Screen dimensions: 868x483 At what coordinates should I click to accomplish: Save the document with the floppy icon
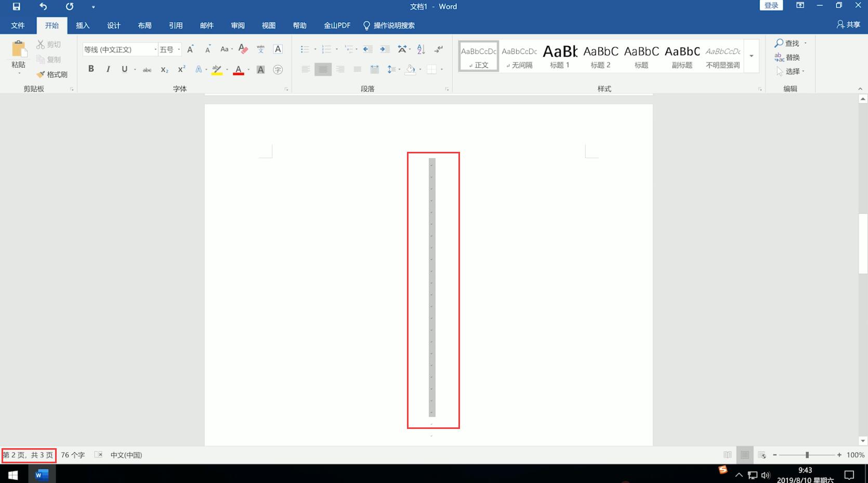pyautogui.click(x=16, y=7)
